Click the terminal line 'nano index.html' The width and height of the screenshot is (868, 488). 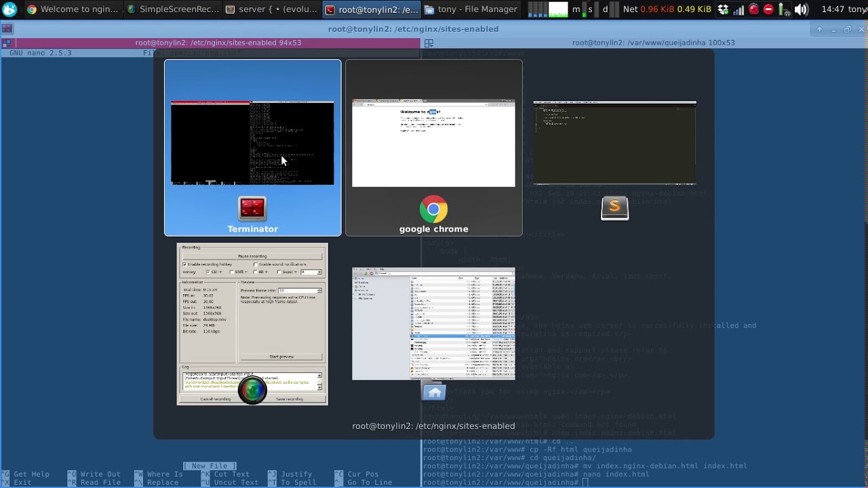(x=616, y=474)
